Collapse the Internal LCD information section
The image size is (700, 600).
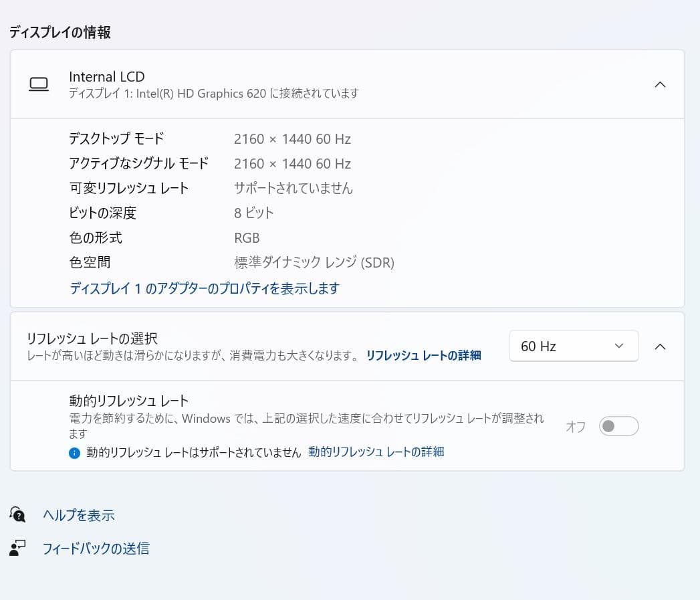pyautogui.click(x=661, y=84)
